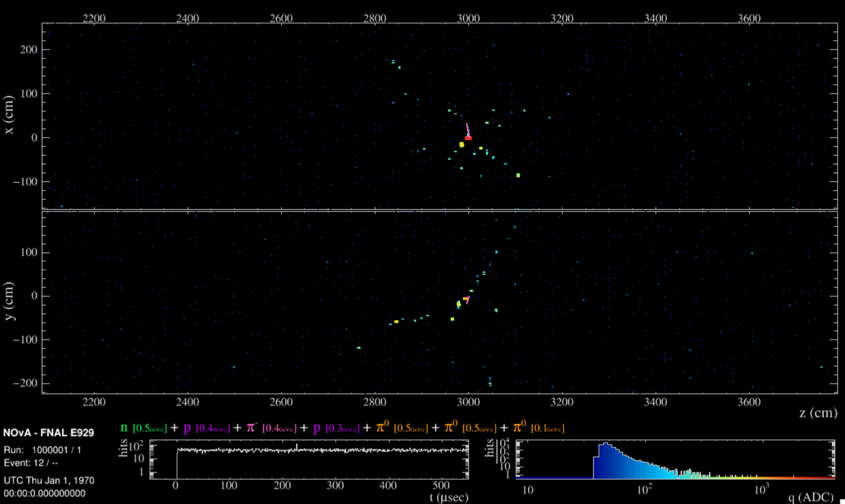
Task: Select the pink track in the top view
Action: [x=468, y=129]
